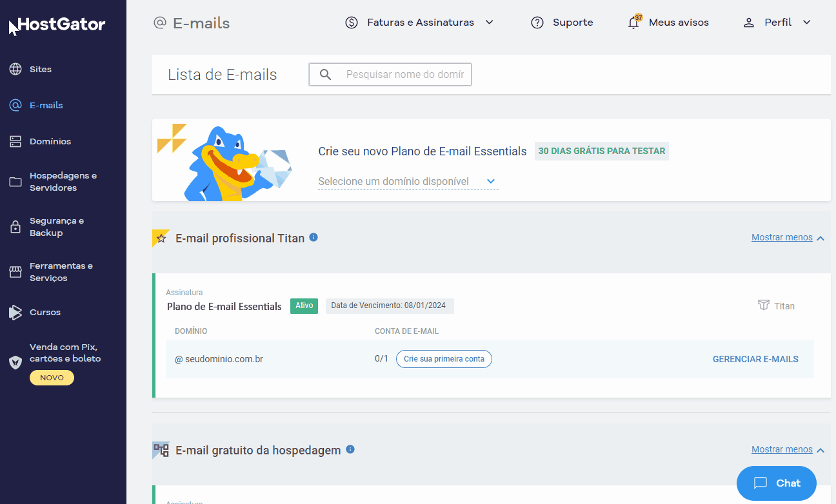Click the chat bubble icon
The width and height of the screenshot is (836, 504).
coord(761,483)
